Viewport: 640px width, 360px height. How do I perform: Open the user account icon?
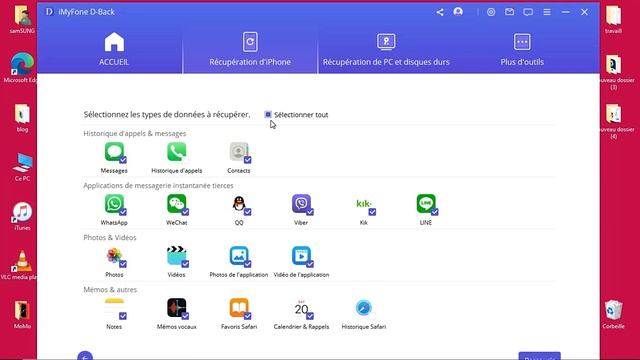point(458,12)
